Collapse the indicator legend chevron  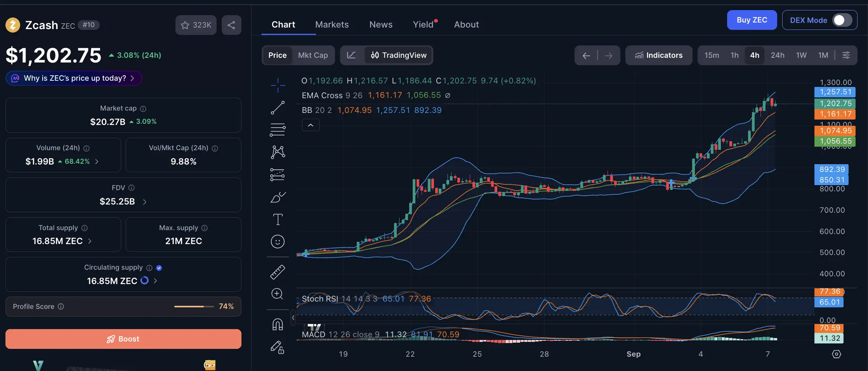point(311,125)
